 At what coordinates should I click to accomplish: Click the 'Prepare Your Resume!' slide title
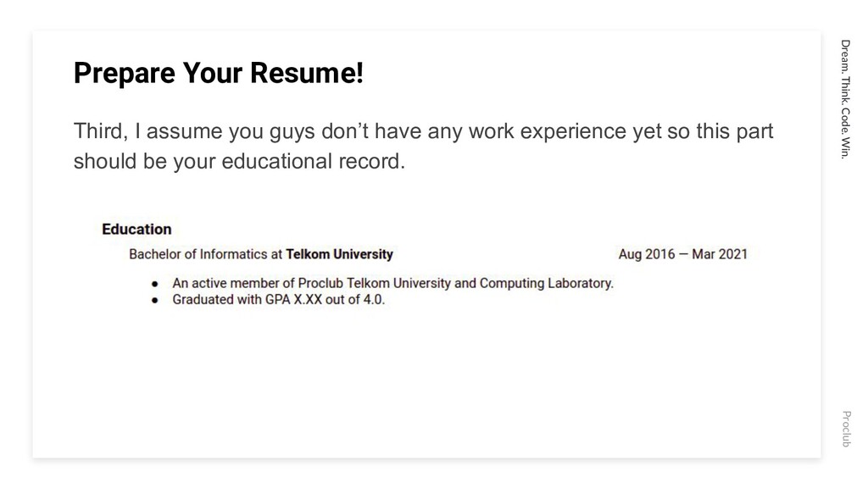219,73
